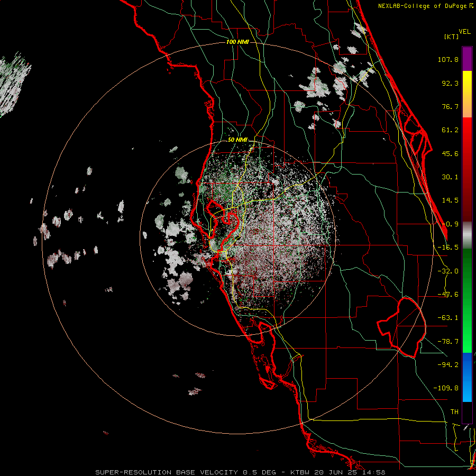476x476 pixels.
Task: Pick the blue segment of the color bar
Action: 467,377
